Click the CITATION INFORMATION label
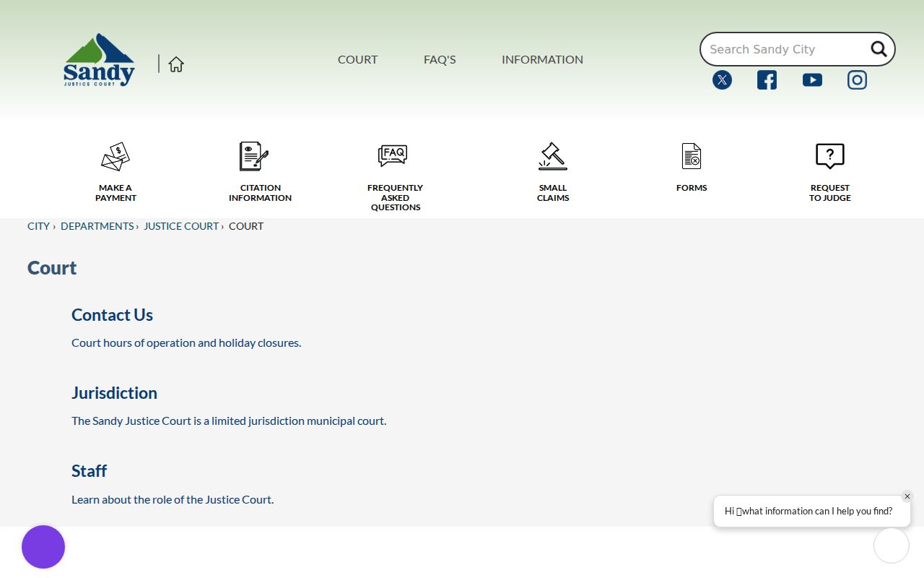 pyautogui.click(x=261, y=193)
